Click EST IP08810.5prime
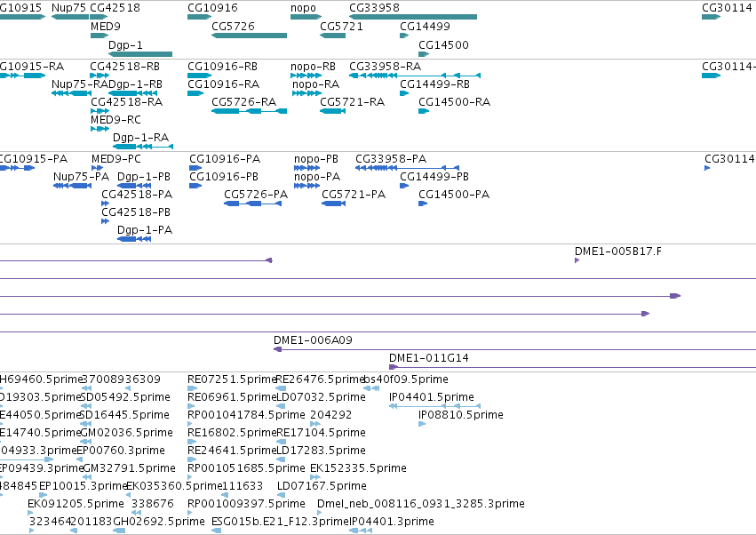 point(461,415)
